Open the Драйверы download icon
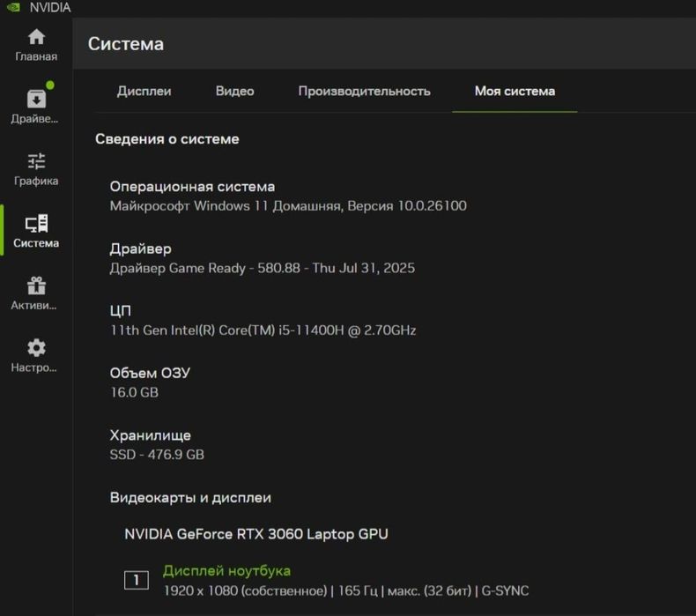696x616 pixels. [x=36, y=99]
